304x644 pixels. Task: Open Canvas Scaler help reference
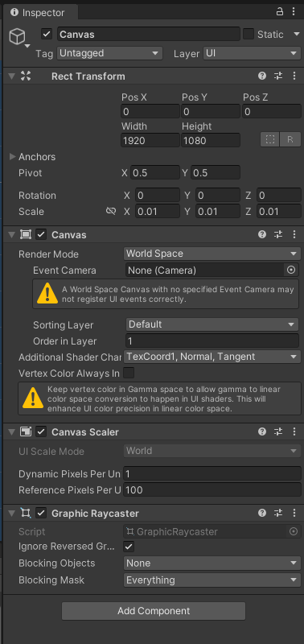262,431
